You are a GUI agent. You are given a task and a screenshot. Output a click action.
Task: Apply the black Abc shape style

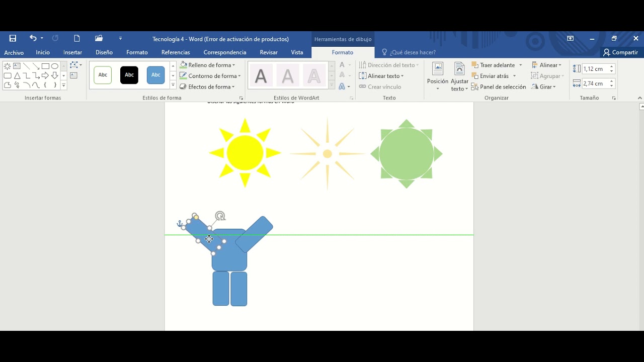pos(129,75)
